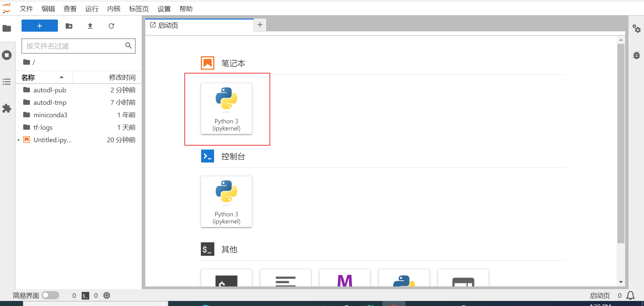This screenshot has width=644, height=306.
Task: Open notifications with the bell icon
Action: (631, 296)
